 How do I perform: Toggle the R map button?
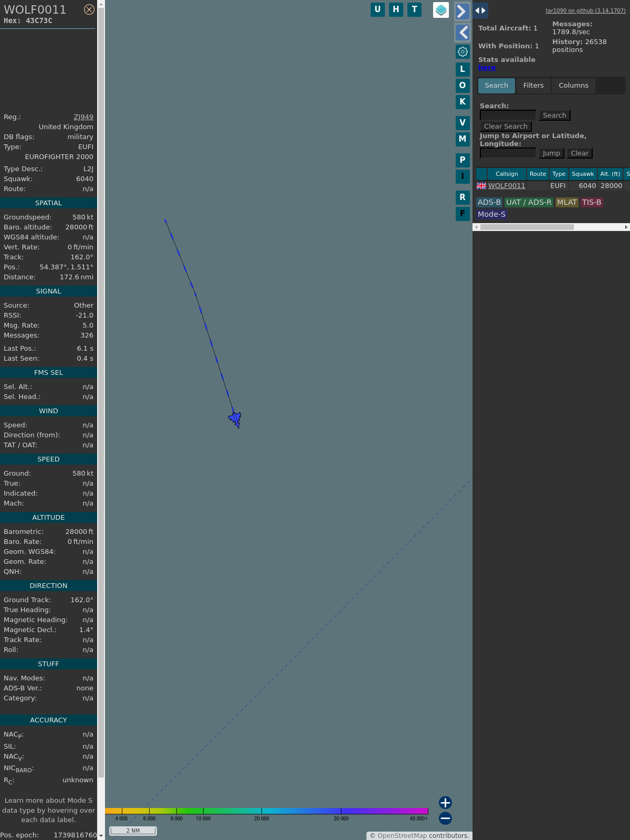coord(463,197)
